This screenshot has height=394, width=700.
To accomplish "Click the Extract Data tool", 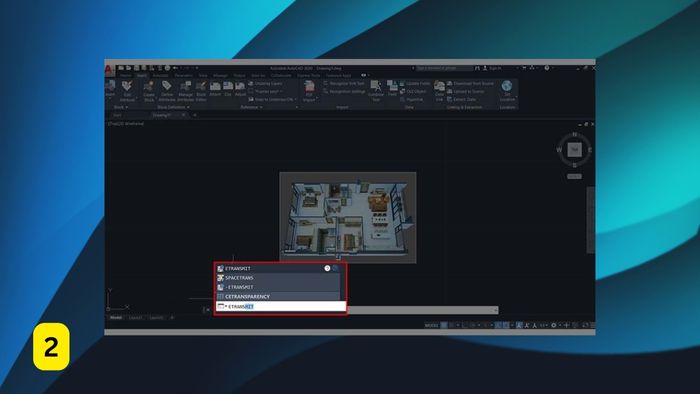I will tap(461, 100).
